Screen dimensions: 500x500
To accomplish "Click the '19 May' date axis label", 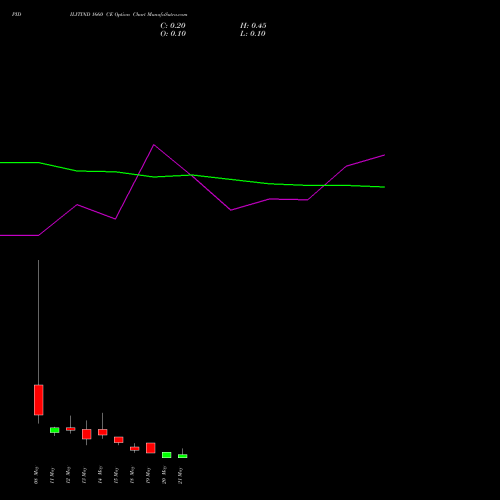I will pos(148,475).
